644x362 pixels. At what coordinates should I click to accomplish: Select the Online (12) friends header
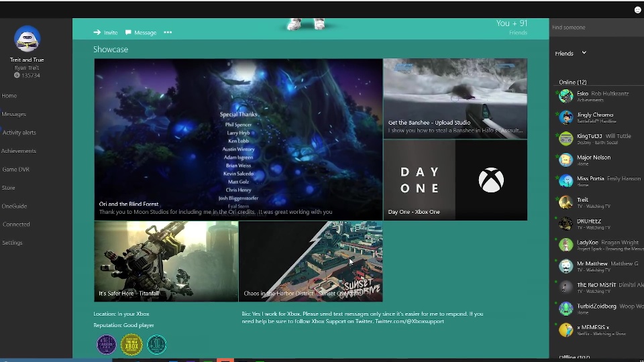572,82
